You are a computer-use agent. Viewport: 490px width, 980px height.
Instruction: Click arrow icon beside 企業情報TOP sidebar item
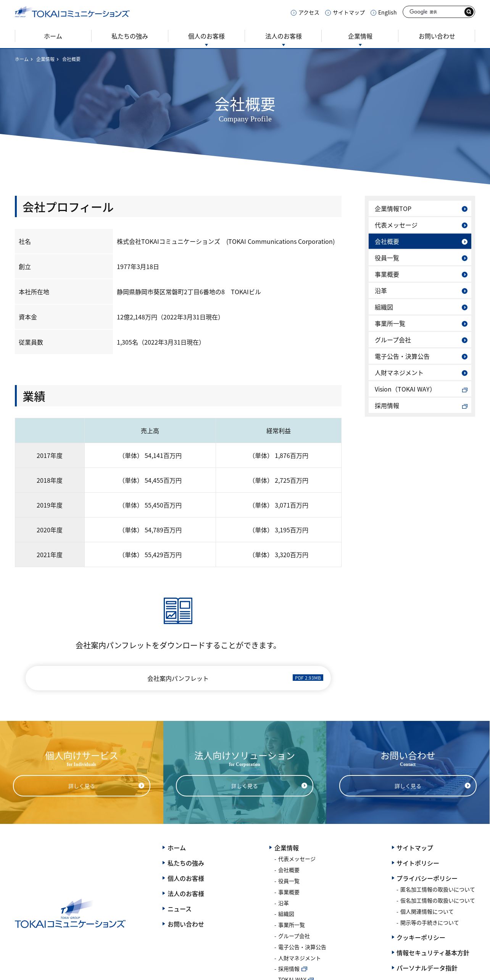464,209
